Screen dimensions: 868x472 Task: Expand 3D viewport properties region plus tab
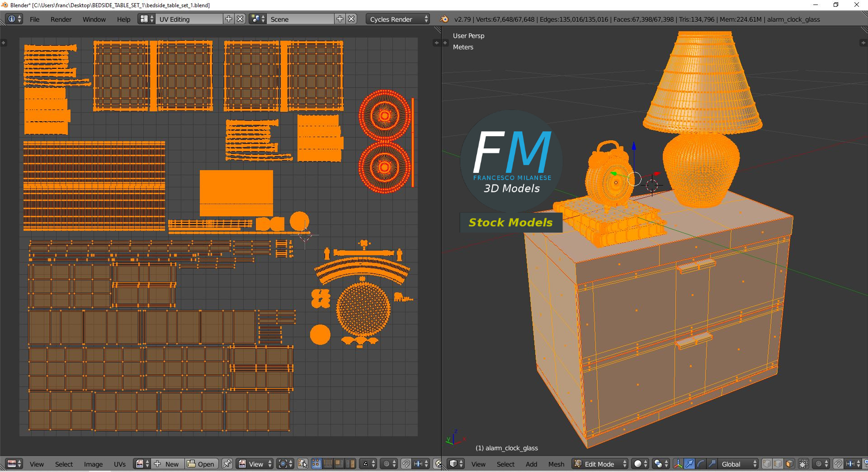tap(863, 43)
